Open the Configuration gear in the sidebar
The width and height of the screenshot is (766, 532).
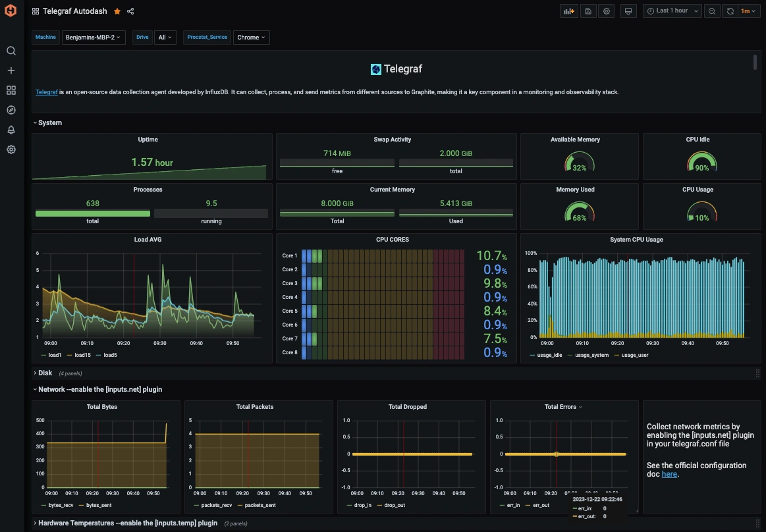11,149
